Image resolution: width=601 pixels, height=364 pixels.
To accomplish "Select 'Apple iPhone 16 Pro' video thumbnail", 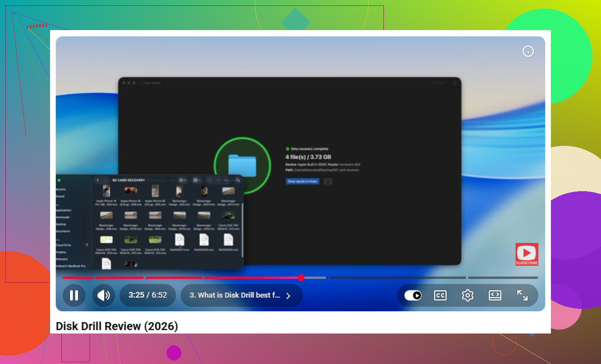I will click(x=106, y=191).
